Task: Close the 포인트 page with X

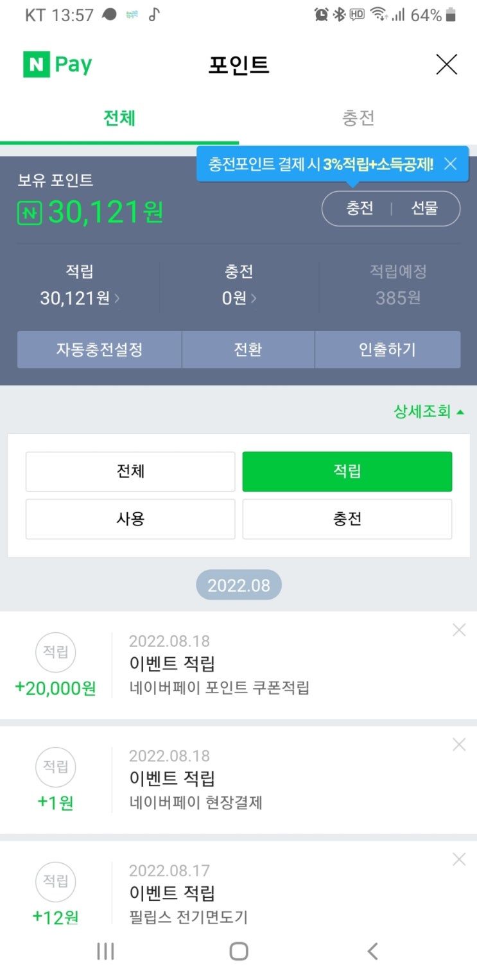Action: pyautogui.click(x=446, y=65)
